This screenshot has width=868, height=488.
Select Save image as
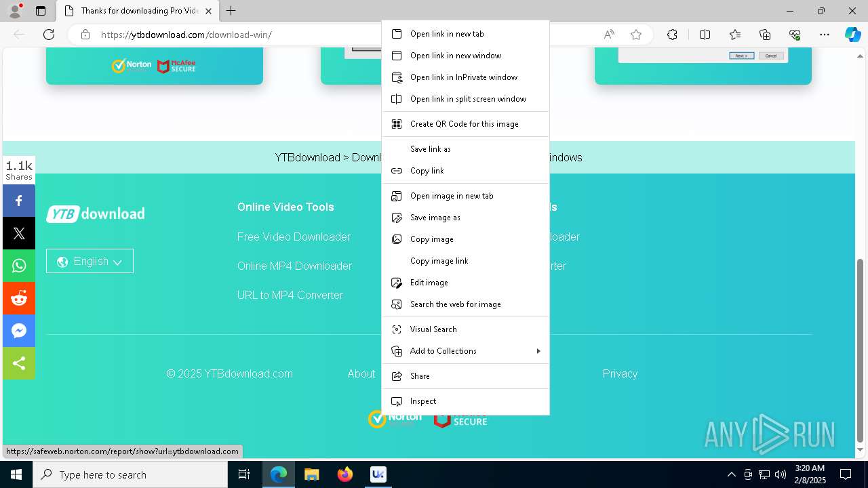click(x=466, y=218)
